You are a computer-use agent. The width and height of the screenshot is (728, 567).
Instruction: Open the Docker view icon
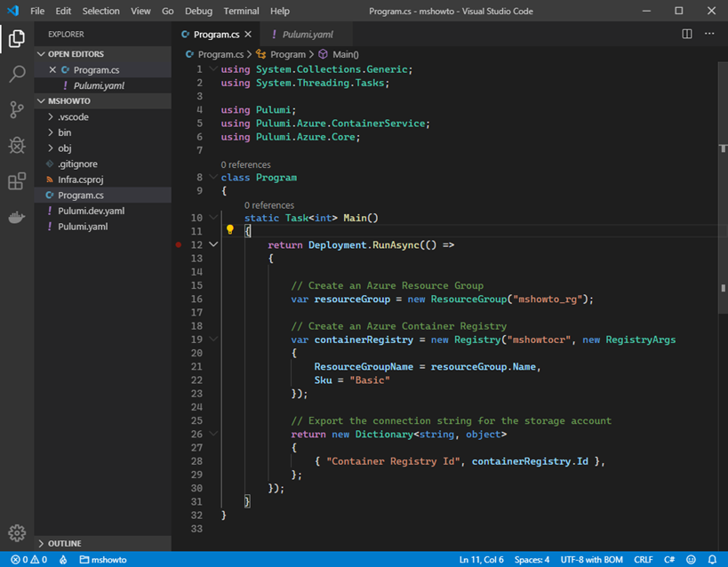pos(16,217)
